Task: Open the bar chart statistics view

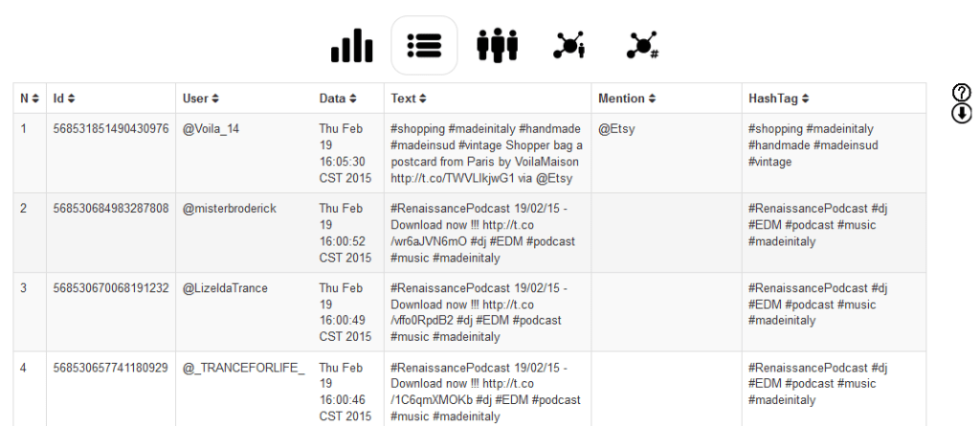Action: pyautogui.click(x=352, y=45)
